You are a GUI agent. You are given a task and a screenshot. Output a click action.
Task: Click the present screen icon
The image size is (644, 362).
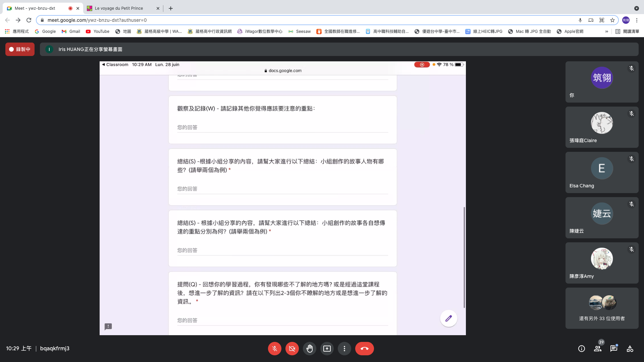coord(327,349)
